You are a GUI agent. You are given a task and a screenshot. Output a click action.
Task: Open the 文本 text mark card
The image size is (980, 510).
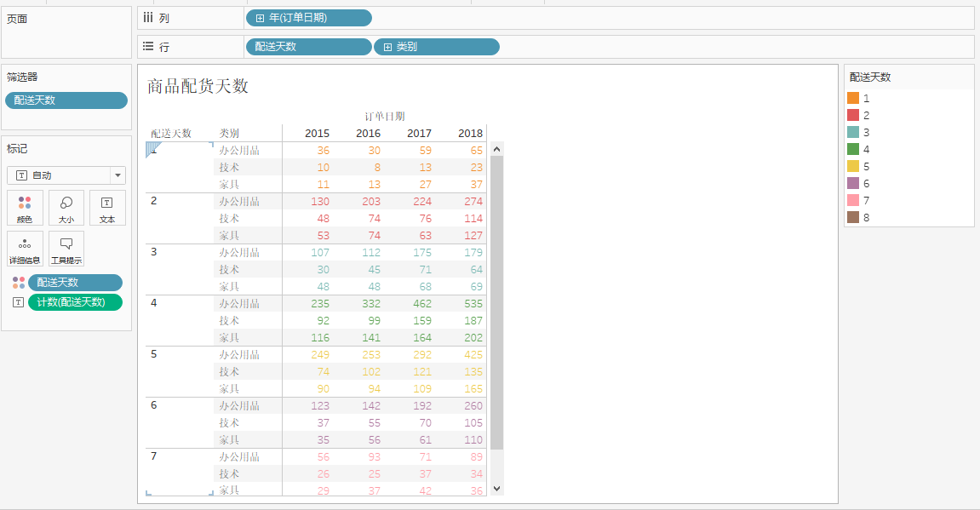tap(107, 208)
